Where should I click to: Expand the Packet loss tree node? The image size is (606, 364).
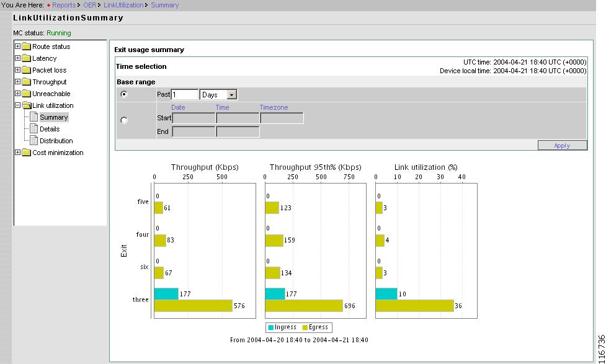coord(17,70)
